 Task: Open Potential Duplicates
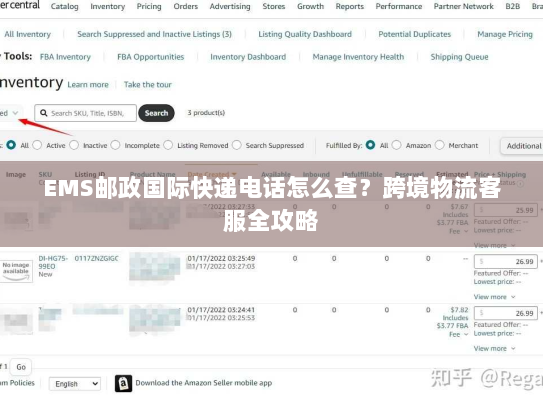[x=415, y=34]
